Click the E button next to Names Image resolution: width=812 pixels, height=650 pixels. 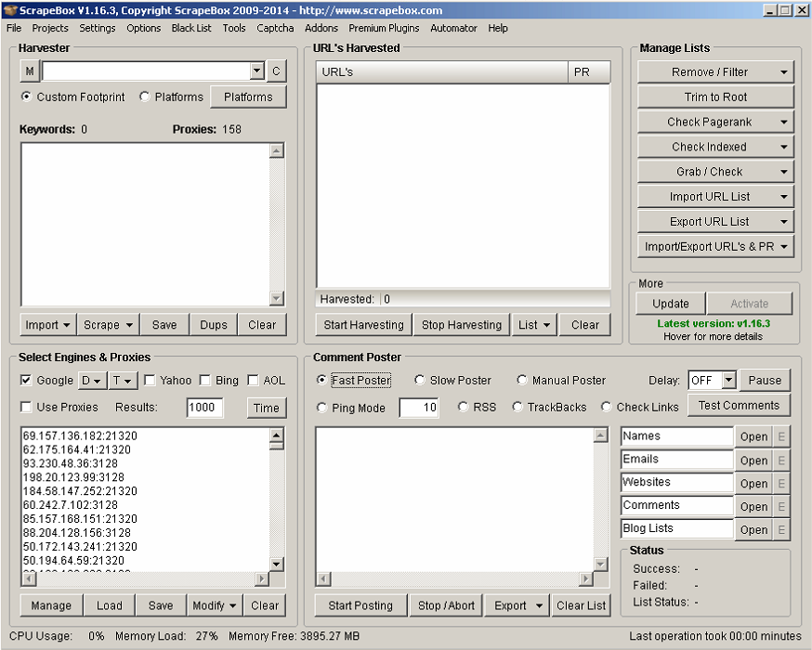(x=781, y=436)
